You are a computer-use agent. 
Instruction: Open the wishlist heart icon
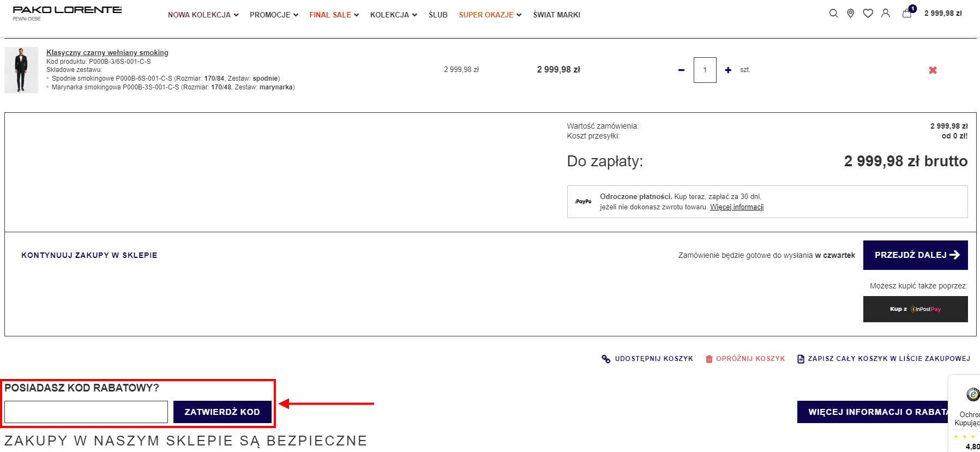click(868, 14)
